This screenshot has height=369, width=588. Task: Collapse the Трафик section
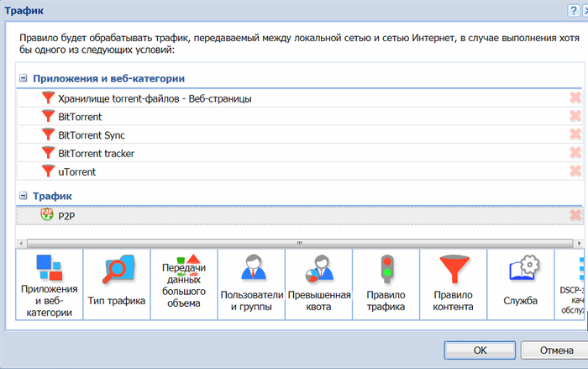coord(24,195)
